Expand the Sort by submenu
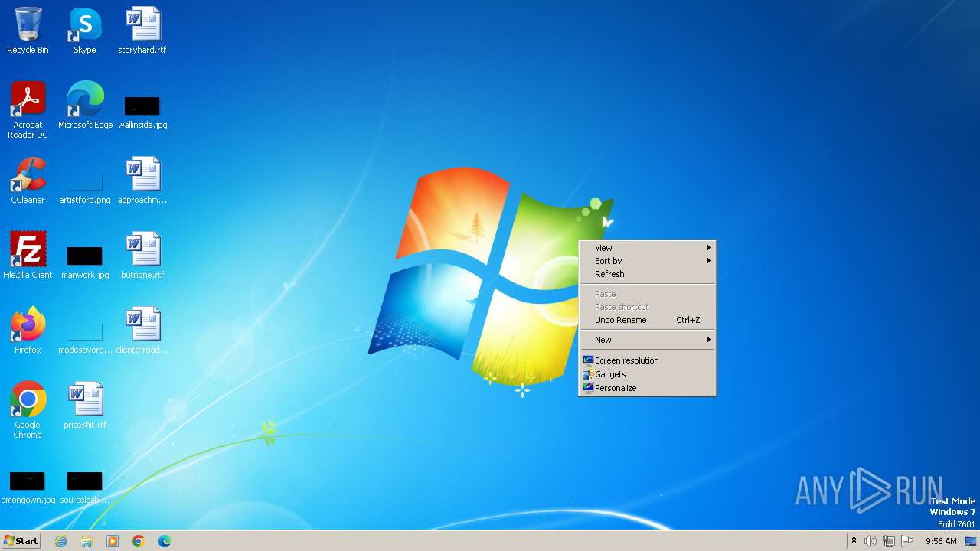The image size is (980, 551). [x=647, y=261]
